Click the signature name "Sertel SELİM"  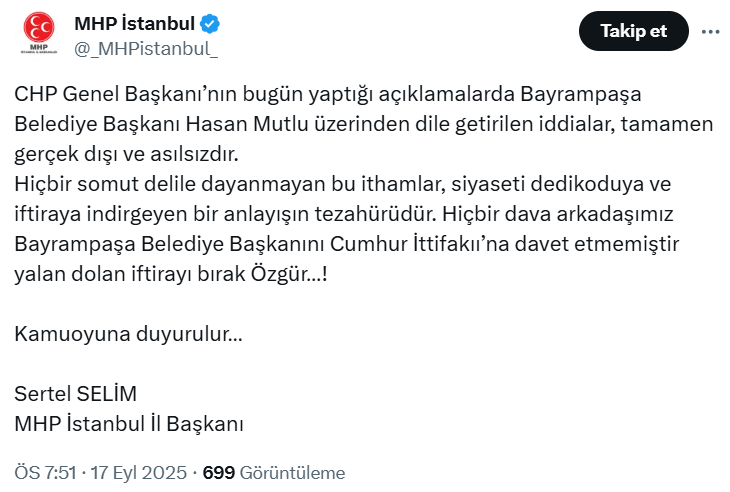click(x=76, y=392)
